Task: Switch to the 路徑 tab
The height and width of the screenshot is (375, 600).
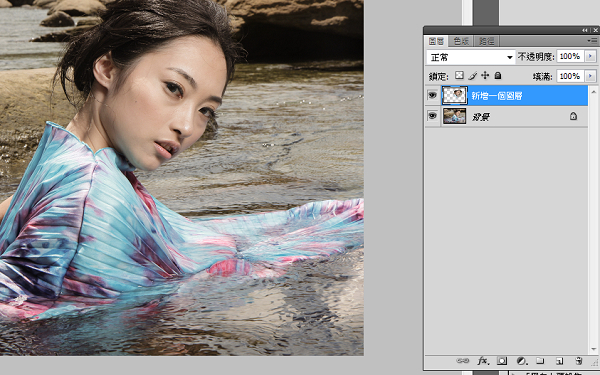Action: click(487, 41)
